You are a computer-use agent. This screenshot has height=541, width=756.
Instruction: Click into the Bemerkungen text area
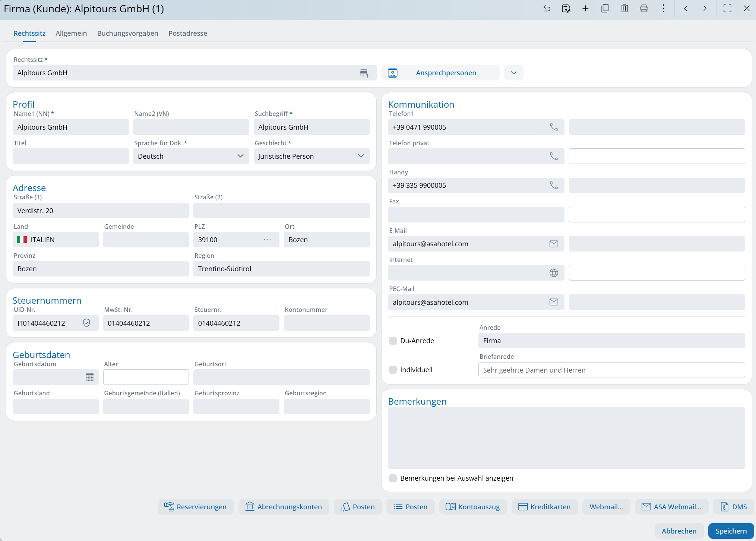click(x=566, y=438)
